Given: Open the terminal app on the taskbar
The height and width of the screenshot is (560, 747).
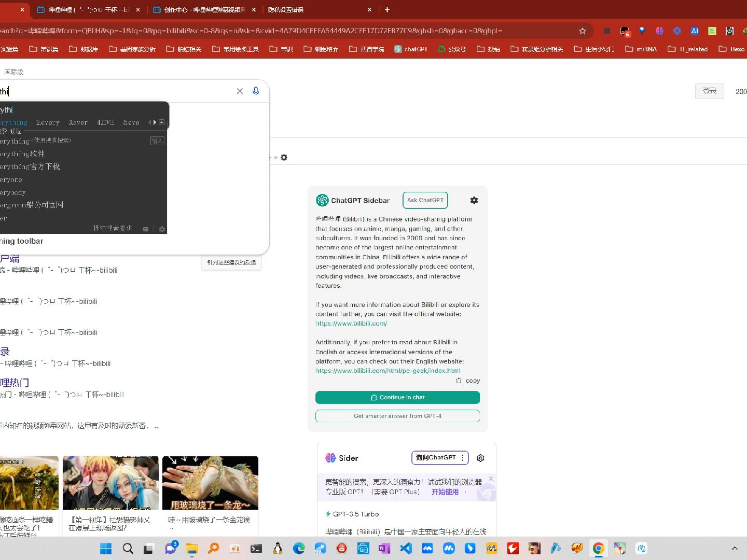Looking at the screenshot, I should 256,549.
